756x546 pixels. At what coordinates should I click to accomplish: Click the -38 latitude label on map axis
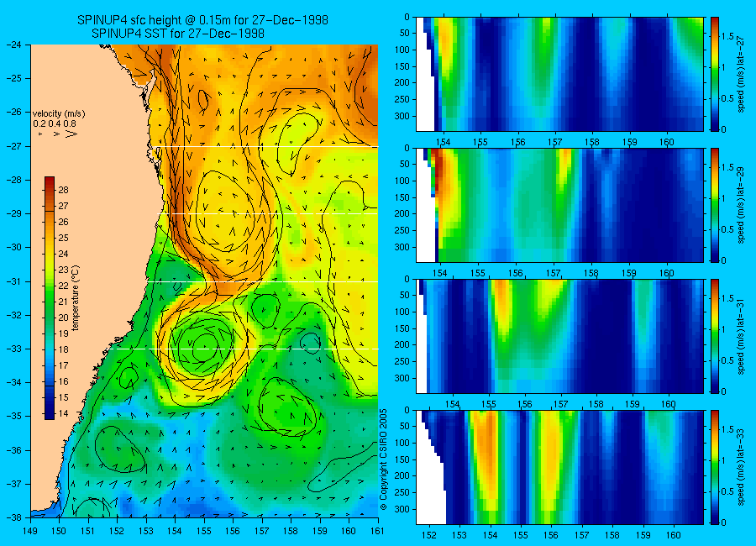click(14, 517)
